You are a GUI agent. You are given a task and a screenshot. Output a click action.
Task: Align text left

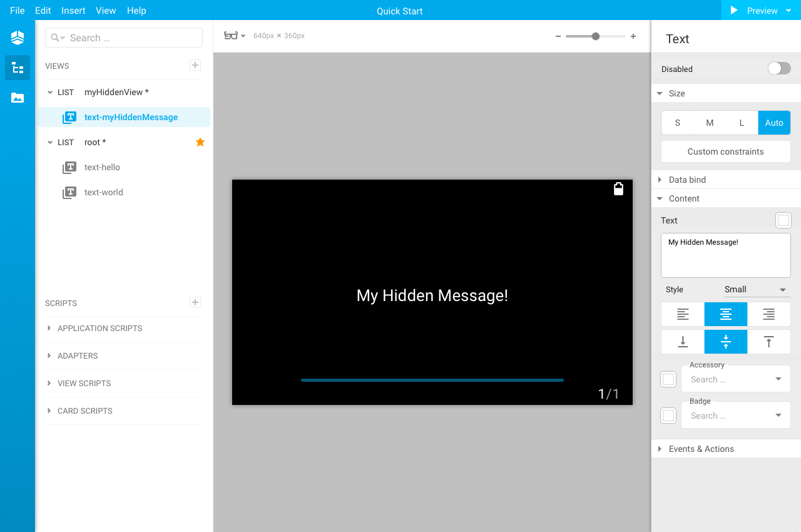point(683,314)
